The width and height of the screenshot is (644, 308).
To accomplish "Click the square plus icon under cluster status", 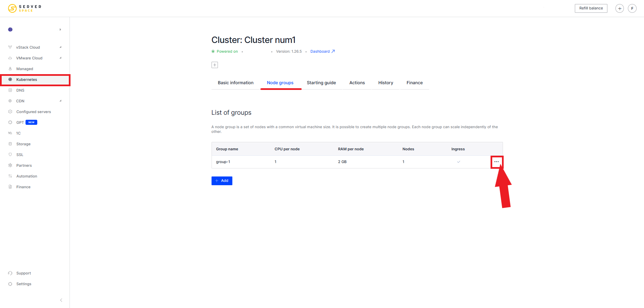I will pos(215,65).
